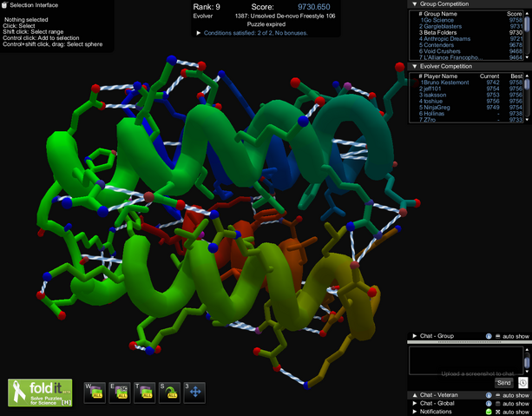The width and height of the screenshot is (532, 416).
Task: Send the chat message
Action: click(x=504, y=383)
